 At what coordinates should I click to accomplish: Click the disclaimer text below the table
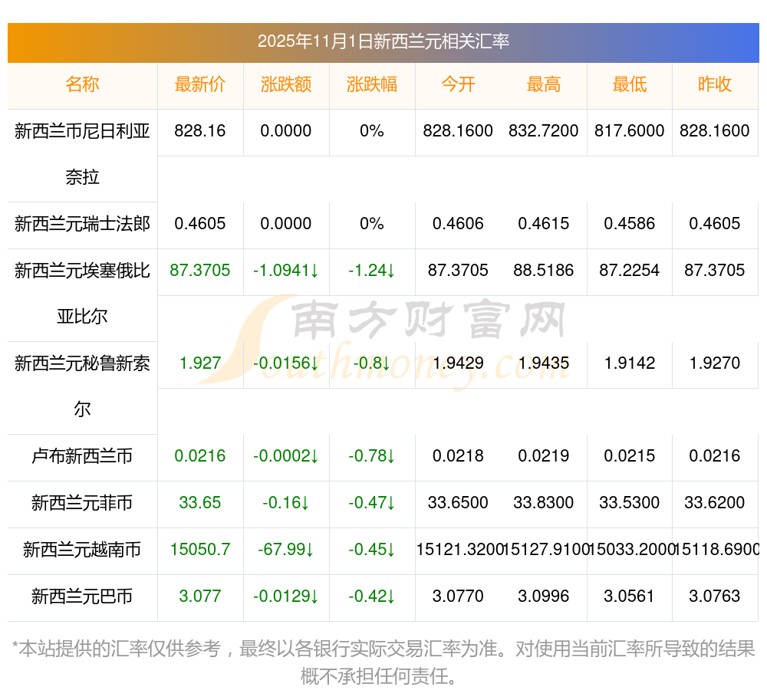pyautogui.click(x=383, y=662)
